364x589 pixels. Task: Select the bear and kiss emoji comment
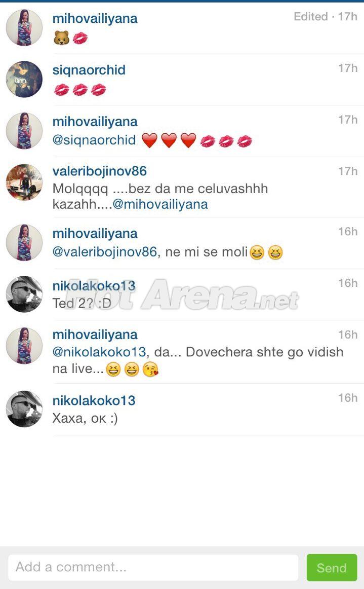[70, 38]
